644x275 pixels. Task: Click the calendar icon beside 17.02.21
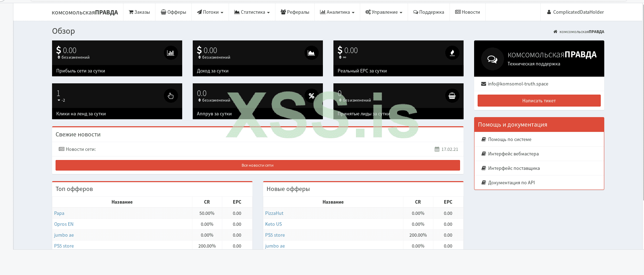tap(437, 149)
